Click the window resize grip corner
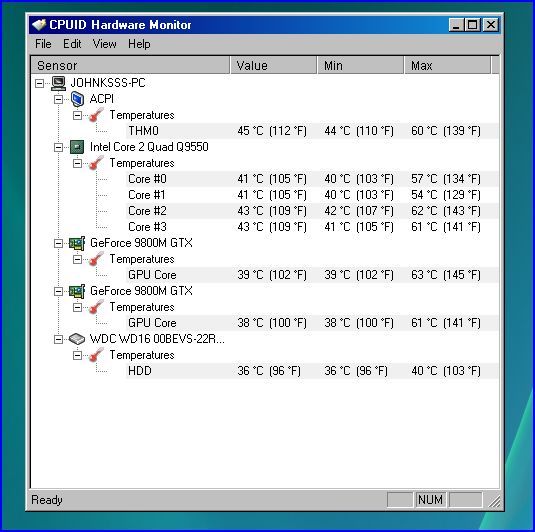 (x=494, y=501)
